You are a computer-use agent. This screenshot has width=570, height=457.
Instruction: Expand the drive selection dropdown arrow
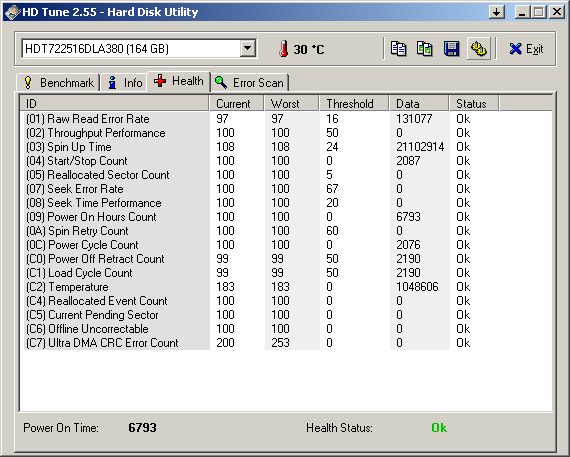248,48
